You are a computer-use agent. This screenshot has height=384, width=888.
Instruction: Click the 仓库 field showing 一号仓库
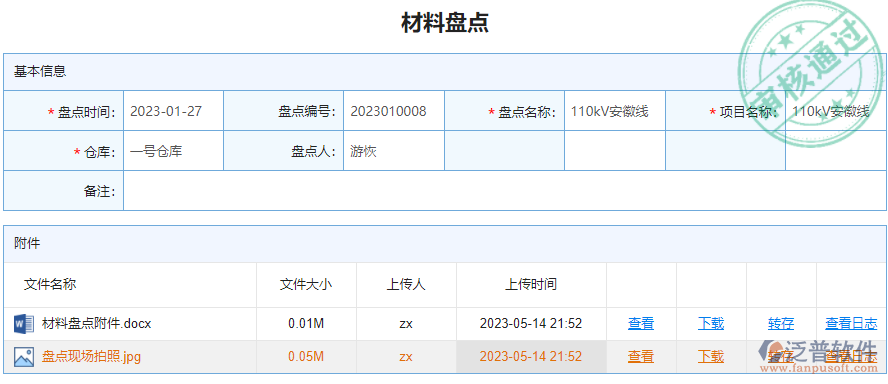click(x=173, y=151)
